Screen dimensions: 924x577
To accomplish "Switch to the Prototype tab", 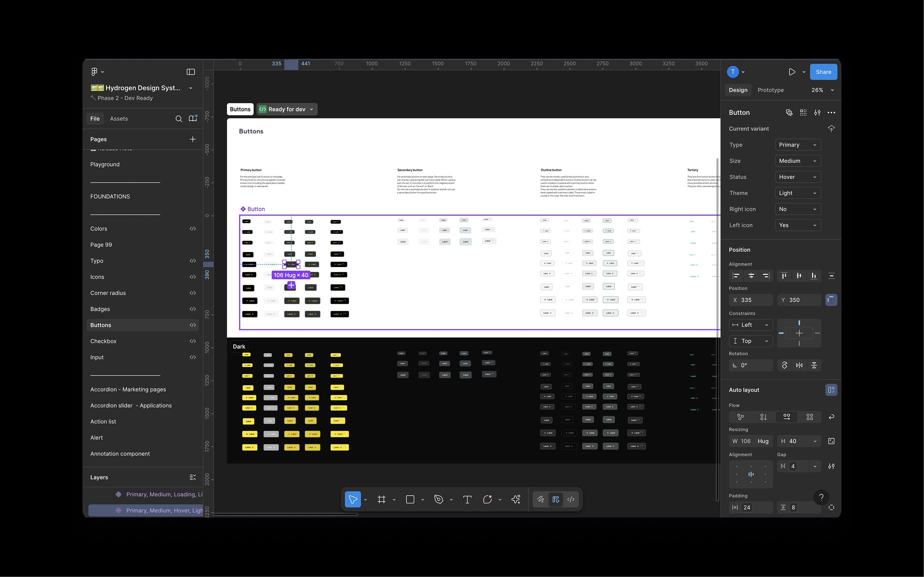I will [771, 90].
